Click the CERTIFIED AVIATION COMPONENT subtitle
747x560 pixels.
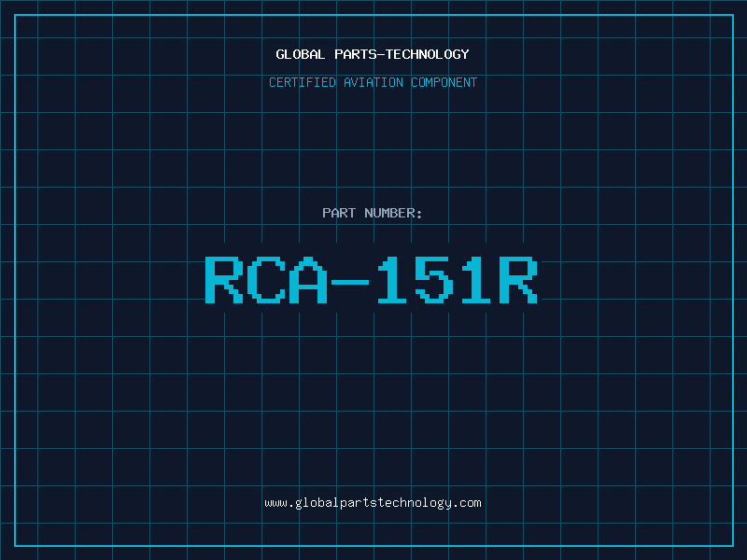tap(373, 82)
